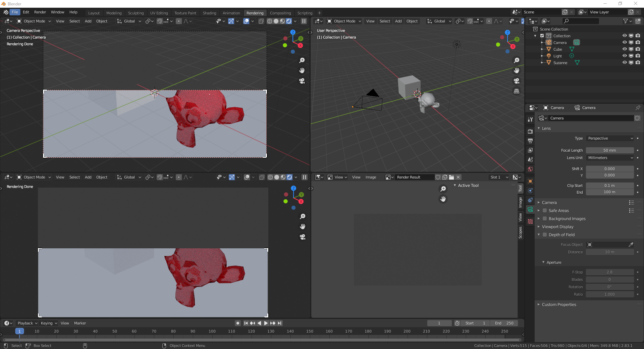The width and height of the screenshot is (644, 349).
Task: Hide Cube in viewport with eye icon
Action: click(x=625, y=49)
